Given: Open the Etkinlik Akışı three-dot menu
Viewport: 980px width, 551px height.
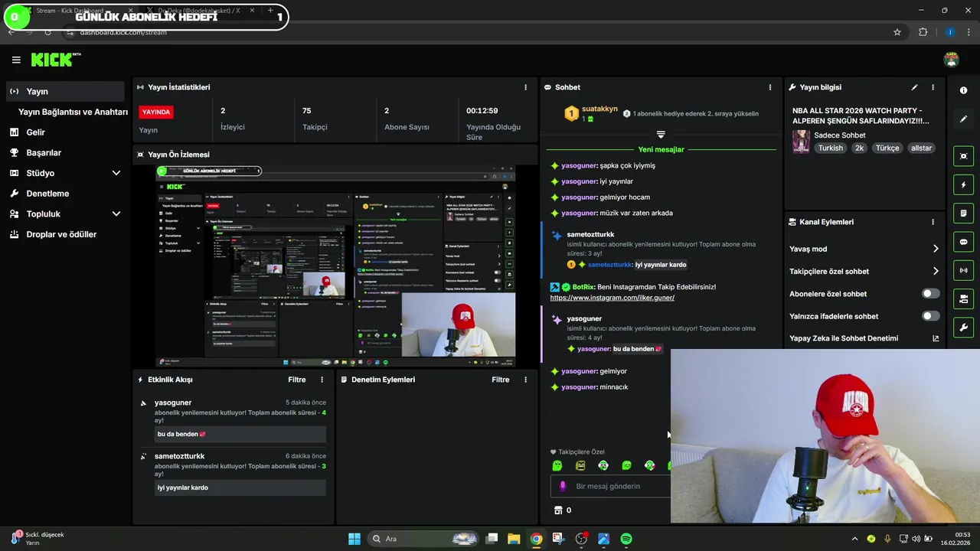Looking at the screenshot, I should pos(322,380).
